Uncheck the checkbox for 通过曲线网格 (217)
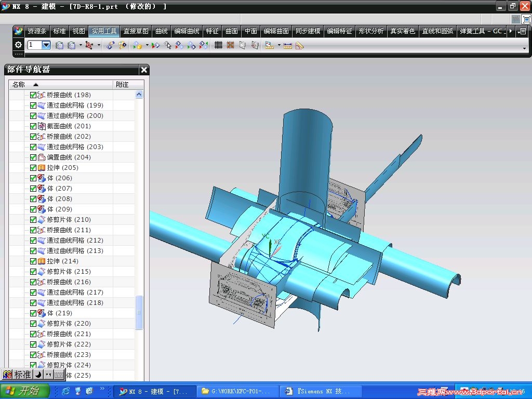532x399 pixels. (33, 292)
